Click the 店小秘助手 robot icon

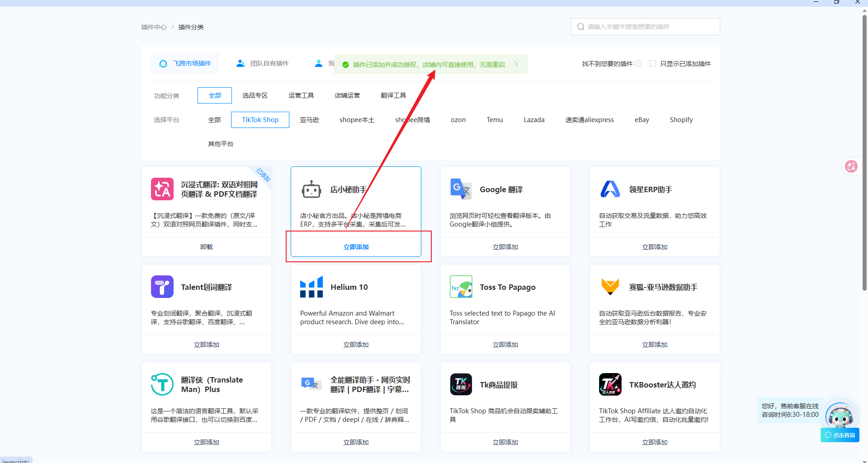click(311, 189)
